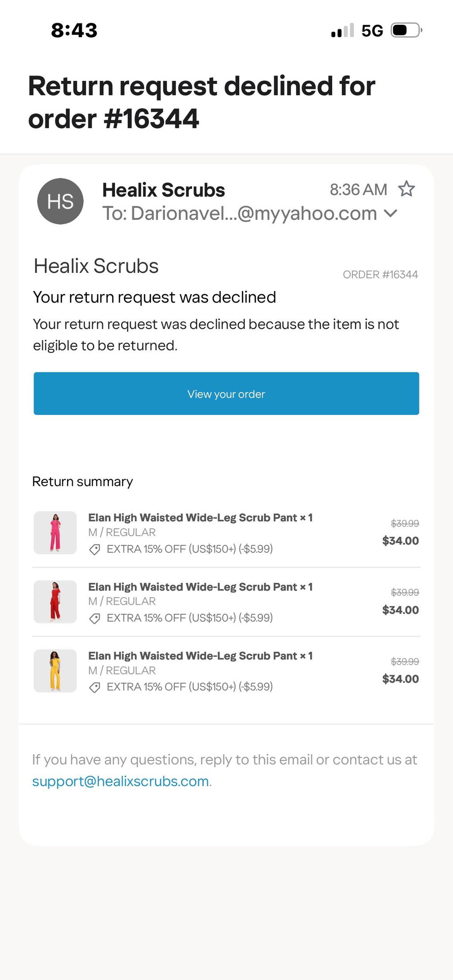This screenshot has width=453, height=980.
Task: Expand recipient details chevron
Action: point(390,214)
